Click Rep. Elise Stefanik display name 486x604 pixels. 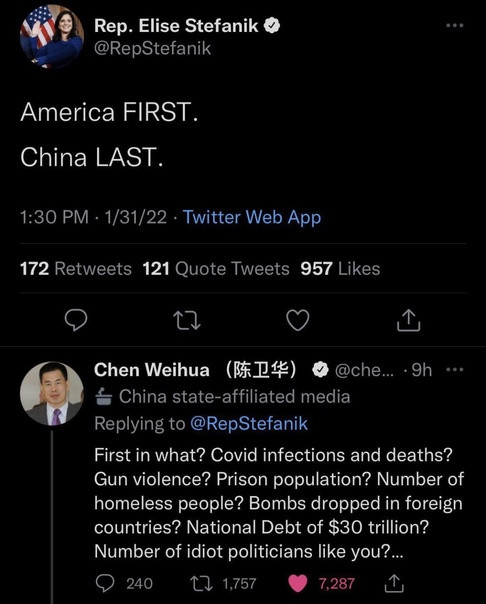point(176,25)
